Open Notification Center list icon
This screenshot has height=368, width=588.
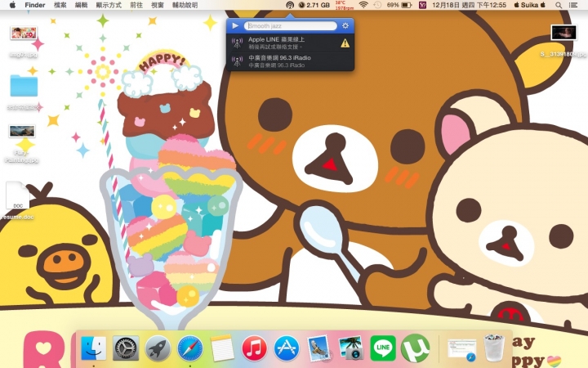[x=573, y=5]
